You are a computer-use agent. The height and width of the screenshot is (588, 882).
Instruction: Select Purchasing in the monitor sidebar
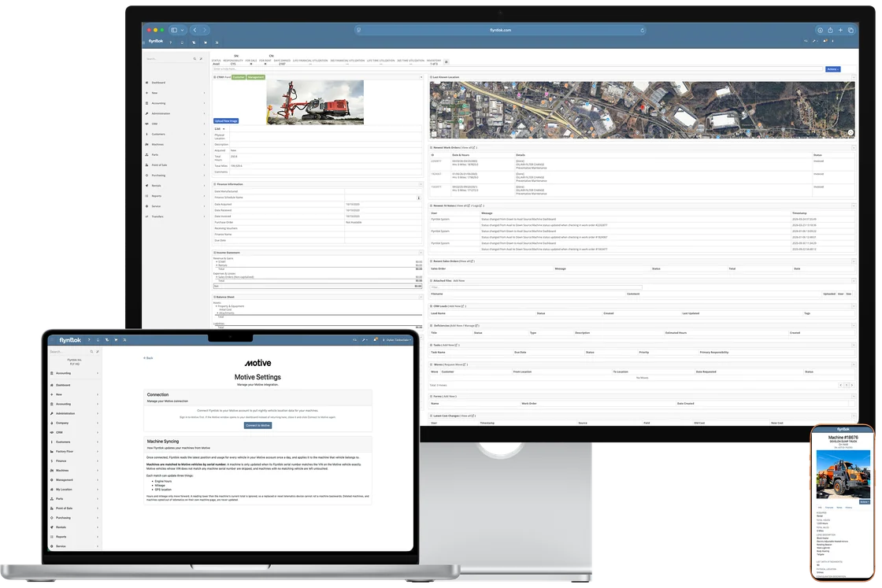coord(176,176)
